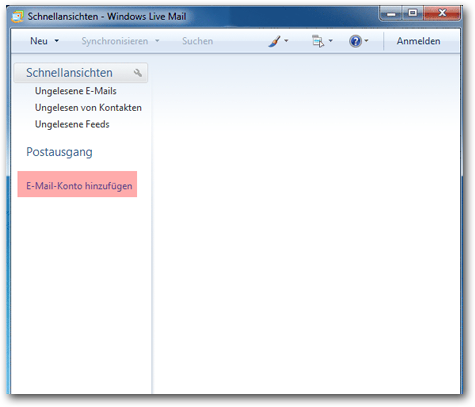Click the paintbrush color scheme icon
This screenshot has height=407, width=475.
(x=274, y=41)
